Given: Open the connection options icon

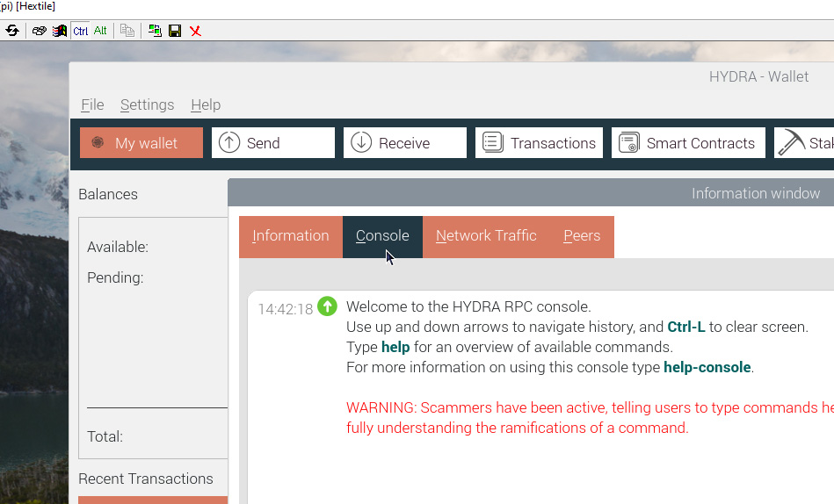Looking at the screenshot, I should [x=40, y=31].
